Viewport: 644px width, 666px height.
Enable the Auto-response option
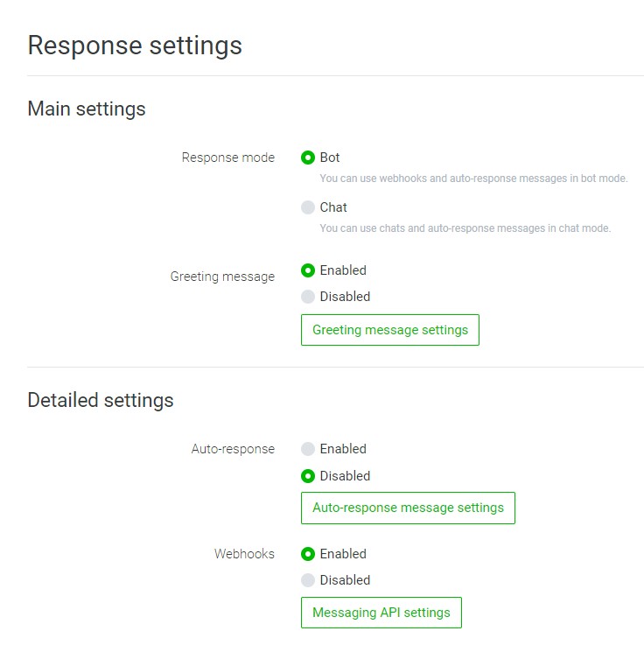tap(308, 450)
